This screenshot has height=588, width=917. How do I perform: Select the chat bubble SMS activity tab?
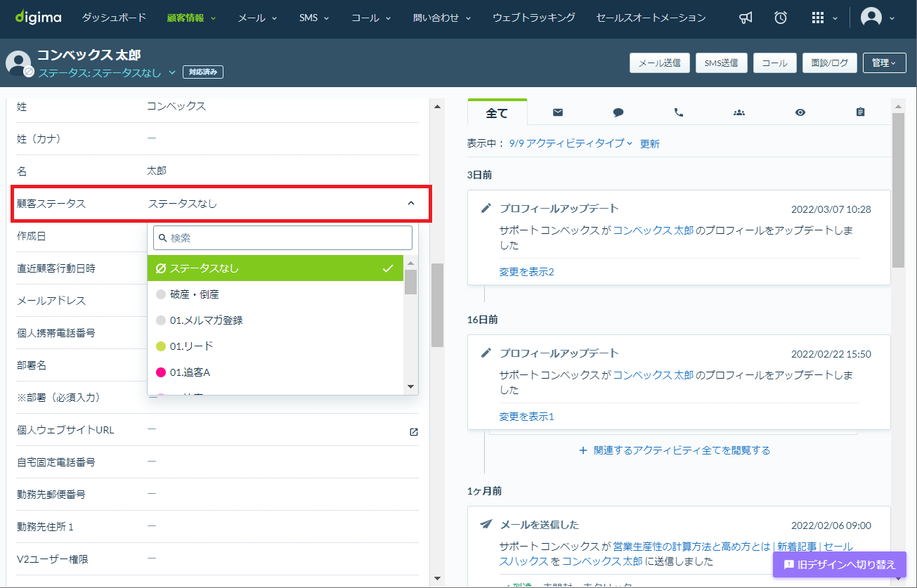click(618, 112)
